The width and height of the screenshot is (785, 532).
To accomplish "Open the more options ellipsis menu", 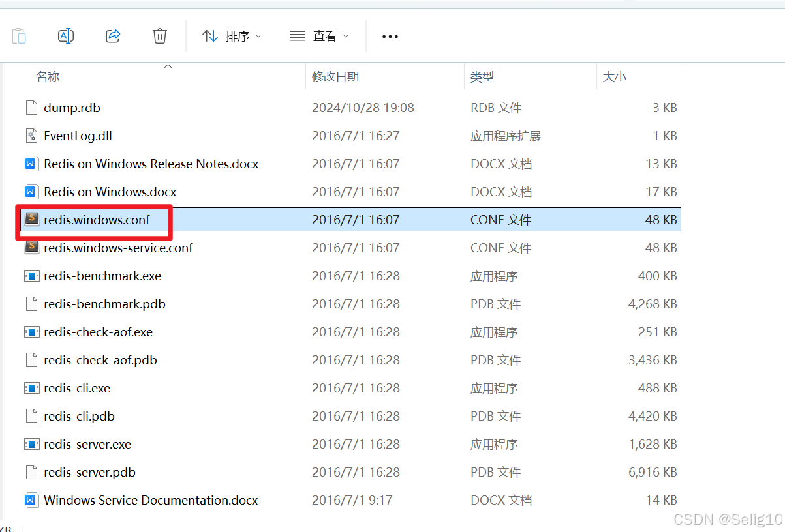I will pos(390,37).
